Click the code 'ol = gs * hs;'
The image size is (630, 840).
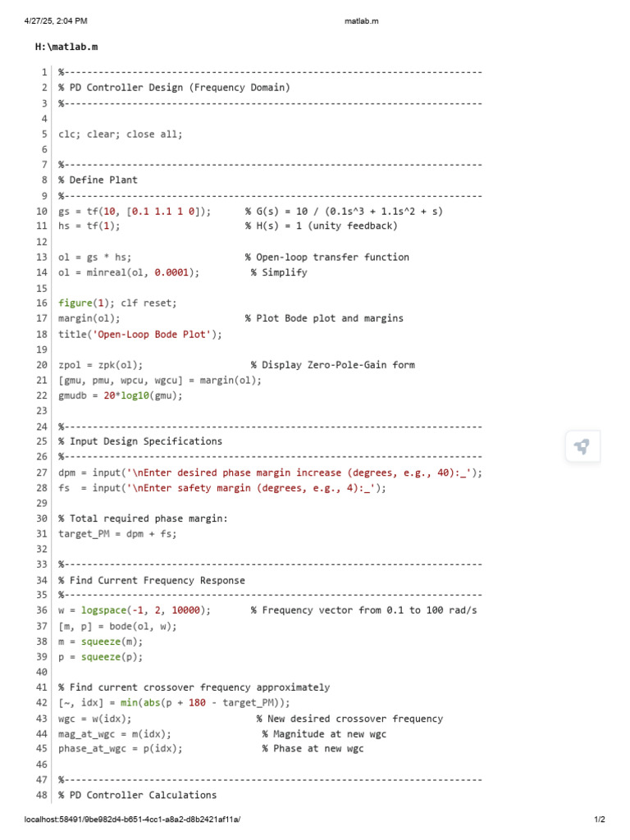tap(95, 257)
